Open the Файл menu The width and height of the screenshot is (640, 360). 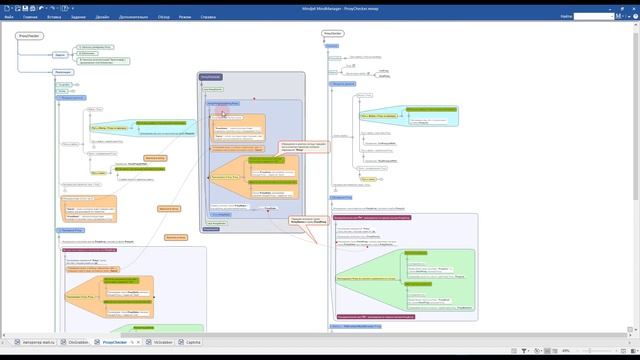[9, 17]
